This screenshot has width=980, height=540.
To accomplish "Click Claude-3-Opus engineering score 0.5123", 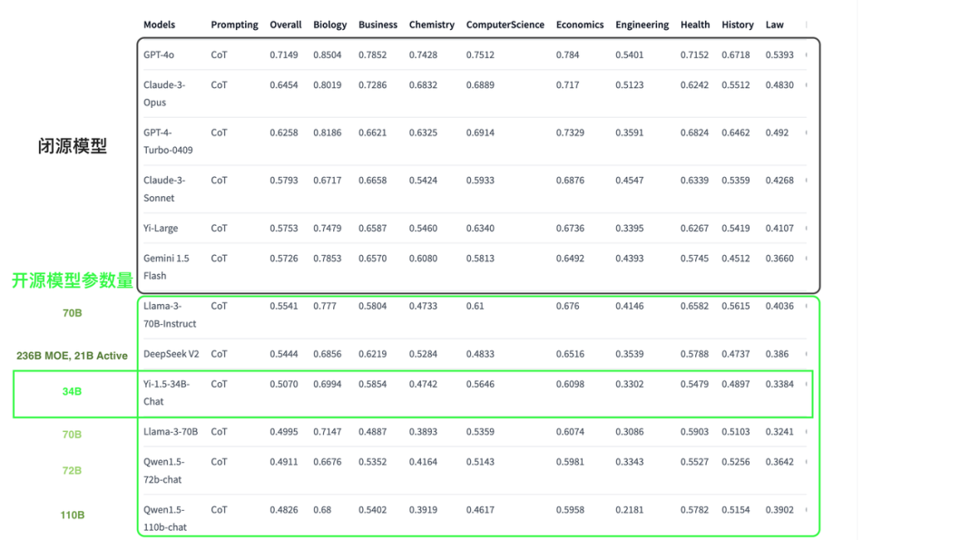I will 629,85.
